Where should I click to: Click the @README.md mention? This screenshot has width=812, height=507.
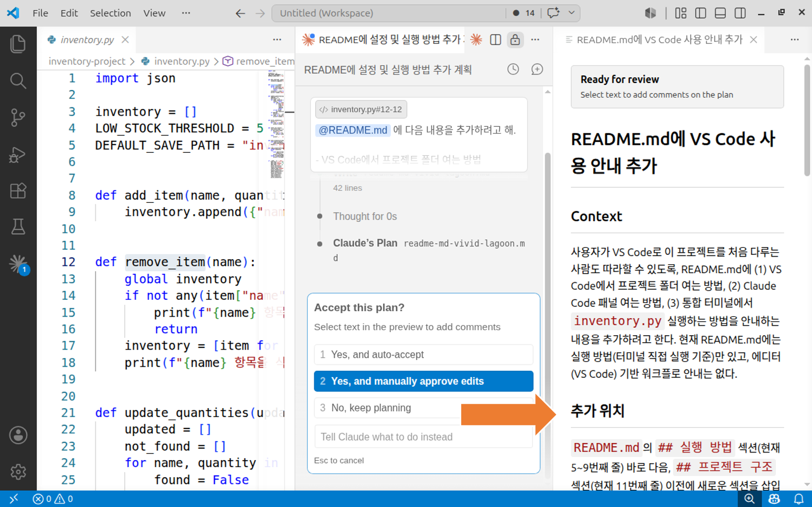point(353,130)
